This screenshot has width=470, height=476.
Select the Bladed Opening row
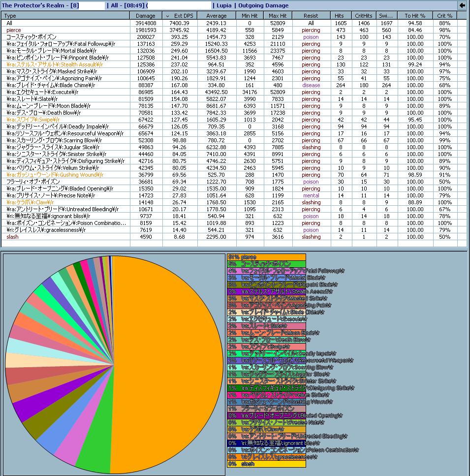[x=234, y=189]
